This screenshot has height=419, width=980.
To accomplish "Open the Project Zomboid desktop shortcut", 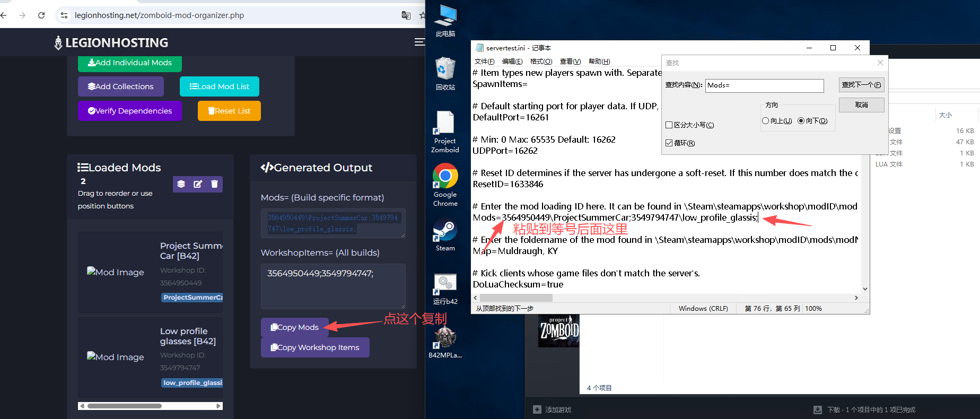I will coord(445,131).
